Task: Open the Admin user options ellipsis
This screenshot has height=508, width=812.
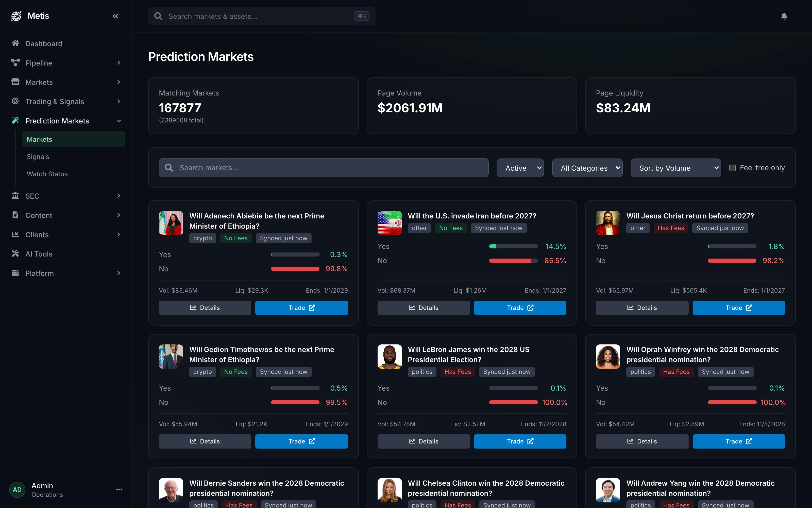Action: click(x=119, y=489)
